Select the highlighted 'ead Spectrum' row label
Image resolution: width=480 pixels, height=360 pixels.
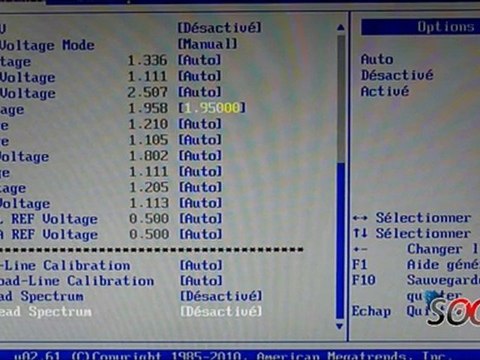(46, 312)
